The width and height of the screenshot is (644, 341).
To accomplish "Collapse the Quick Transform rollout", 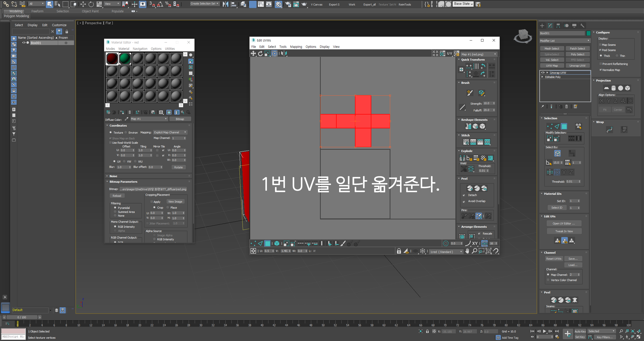I will click(473, 60).
